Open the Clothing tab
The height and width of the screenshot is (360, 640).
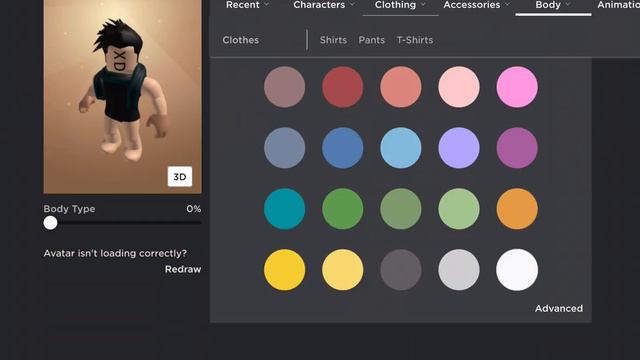point(395,5)
